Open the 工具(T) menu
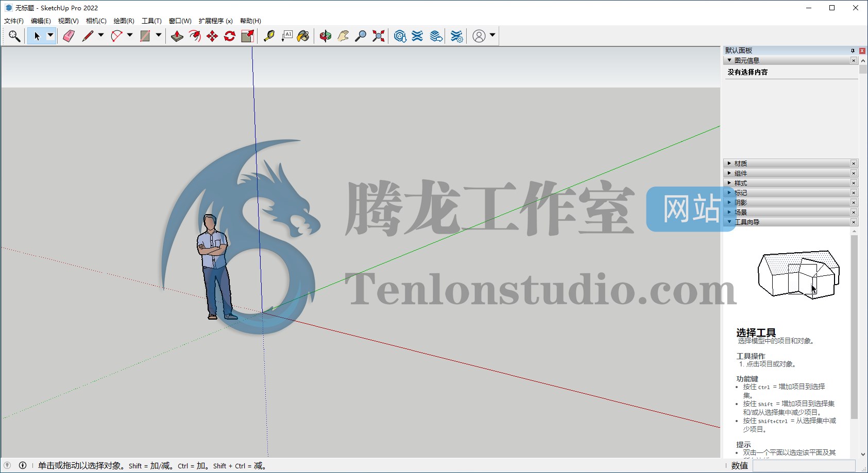 coord(151,21)
